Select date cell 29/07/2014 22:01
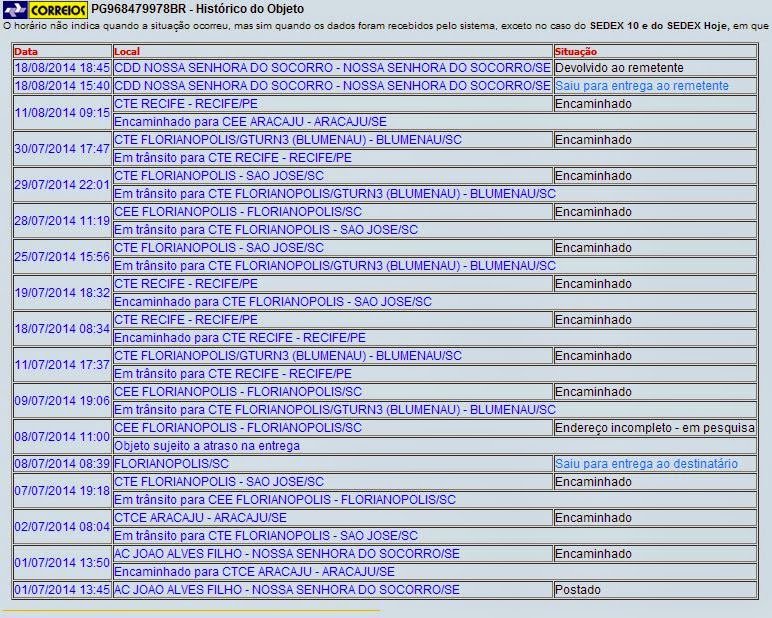Screen dimensions: 772x618 click(x=62, y=185)
